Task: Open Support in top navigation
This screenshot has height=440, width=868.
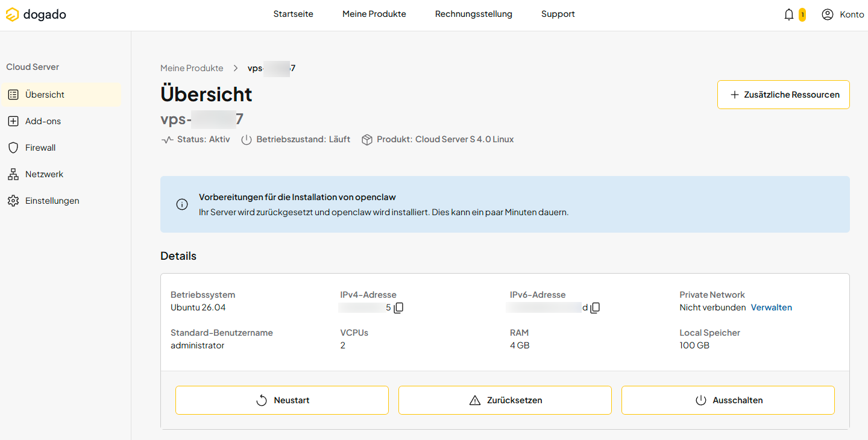Action: click(x=558, y=14)
